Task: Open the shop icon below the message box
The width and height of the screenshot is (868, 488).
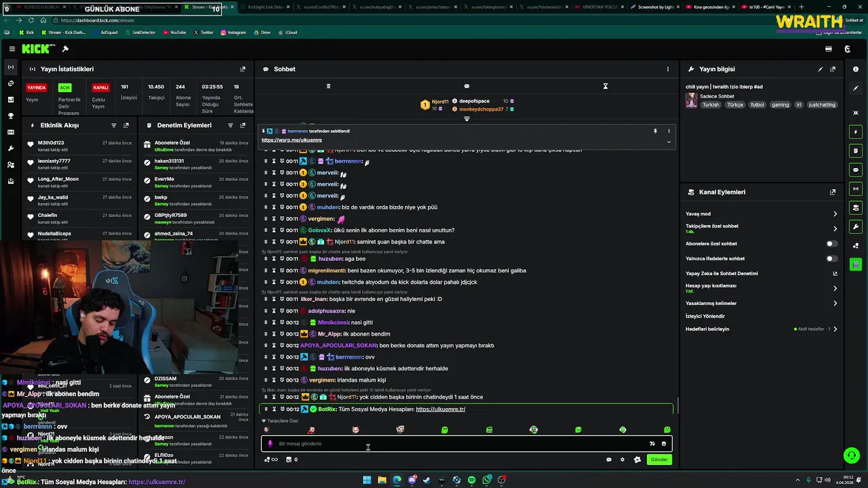Action: coord(289,460)
